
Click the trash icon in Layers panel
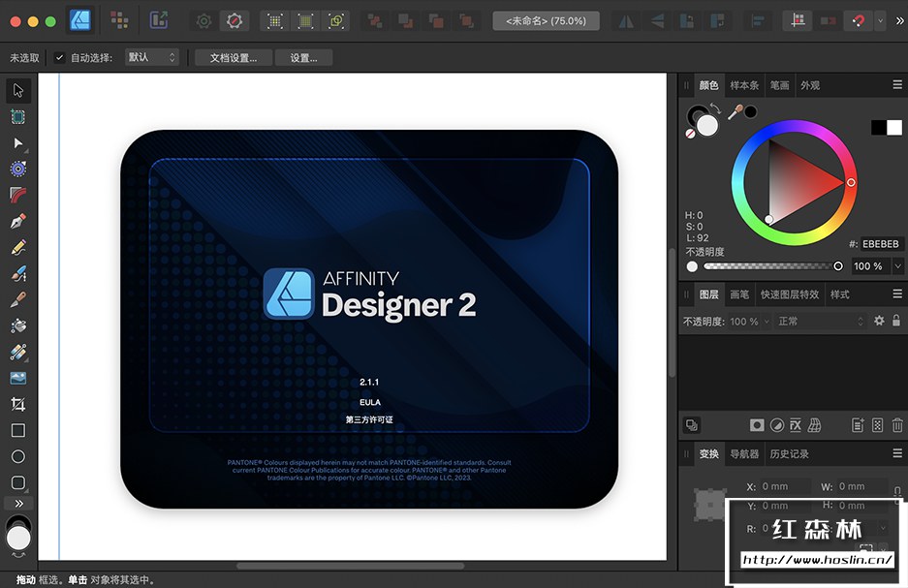pos(897,425)
